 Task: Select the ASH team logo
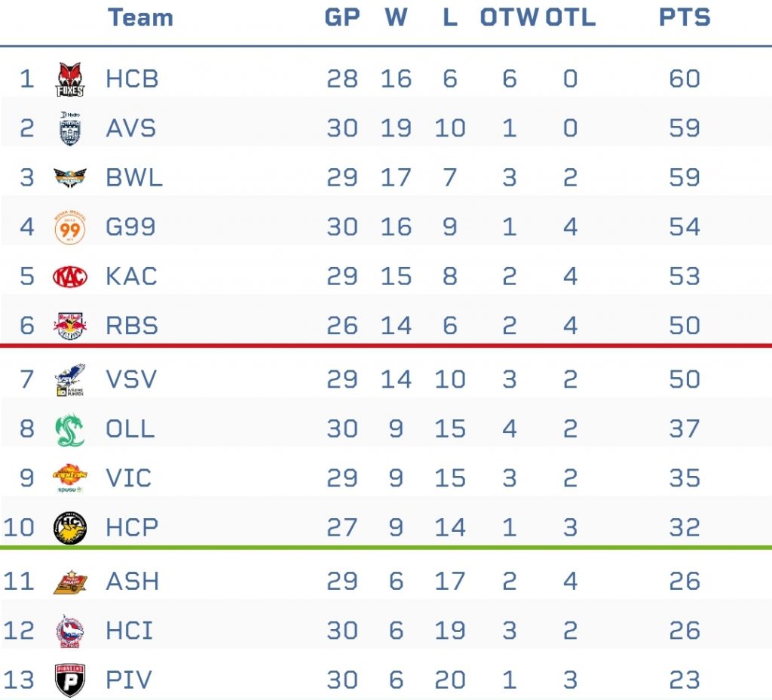70,582
